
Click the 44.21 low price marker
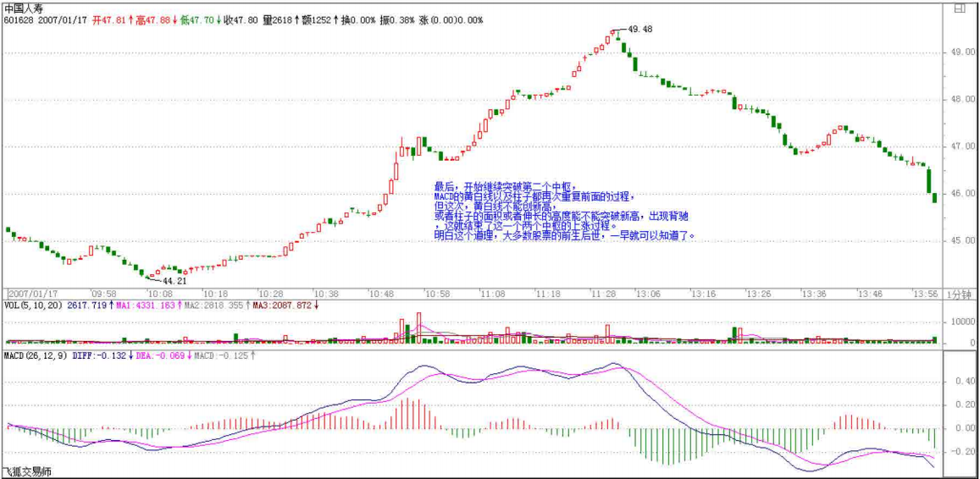(x=174, y=280)
